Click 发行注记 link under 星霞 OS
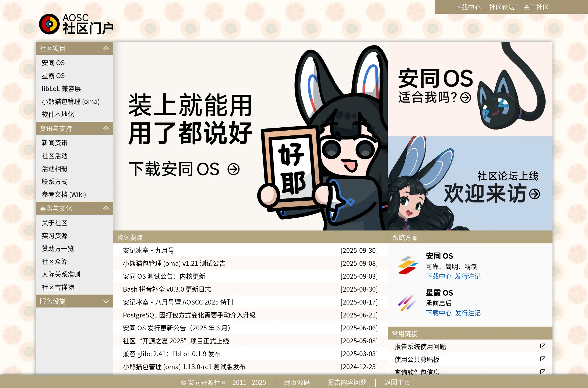Image resolution: width=588 pixels, height=388 pixels. (x=468, y=313)
